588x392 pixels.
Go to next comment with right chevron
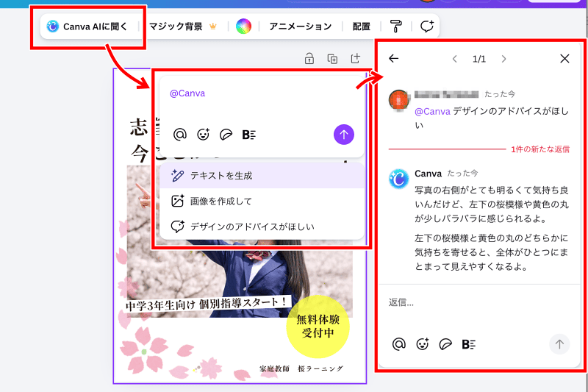click(x=503, y=59)
